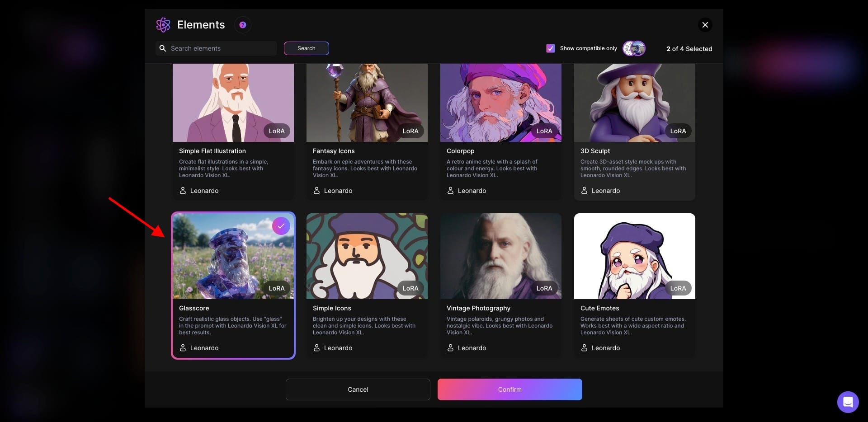Click the Elements atom logo icon
868x422 pixels.
(x=163, y=25)
